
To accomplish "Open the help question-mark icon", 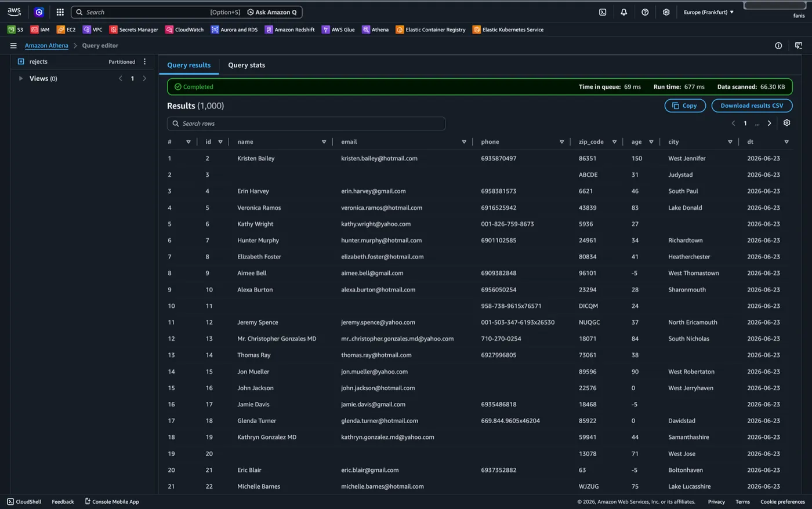I will 645,12.
